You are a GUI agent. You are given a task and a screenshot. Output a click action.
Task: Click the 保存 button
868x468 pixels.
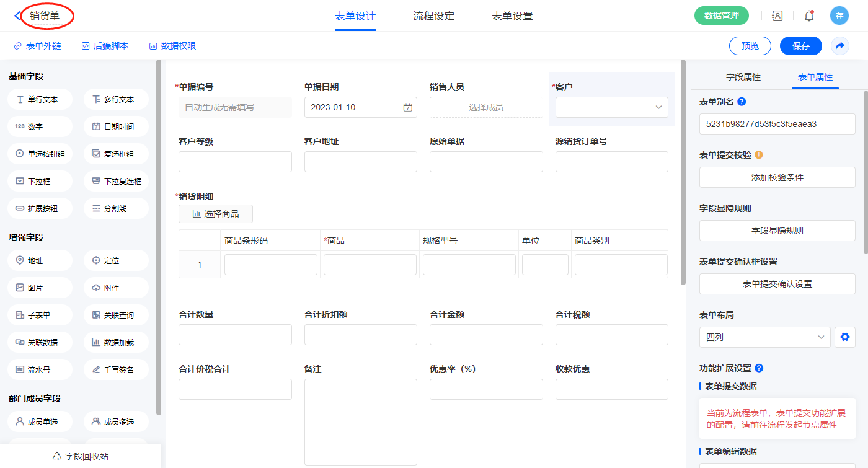(x=800, y=46)
